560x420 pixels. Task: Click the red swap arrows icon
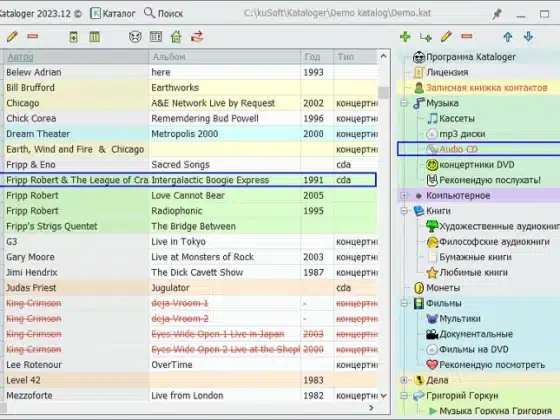pyautogui.click(x=197, y=37)
